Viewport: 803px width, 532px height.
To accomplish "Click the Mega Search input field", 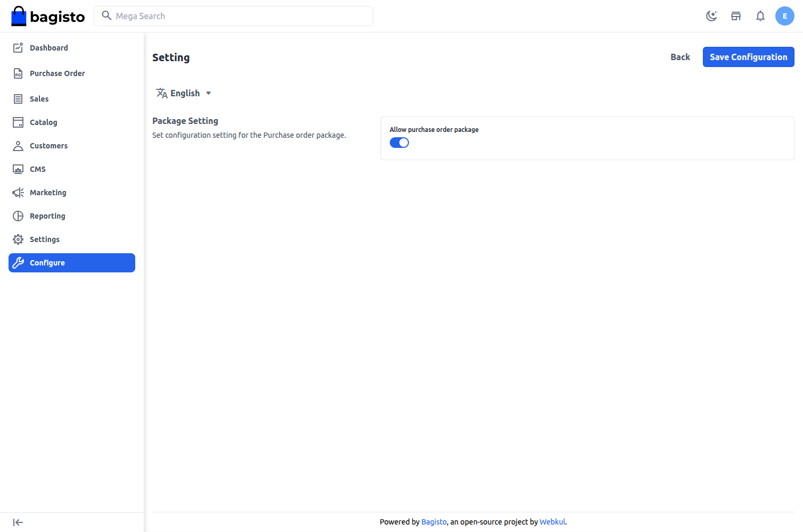I will tap(233, 16).
